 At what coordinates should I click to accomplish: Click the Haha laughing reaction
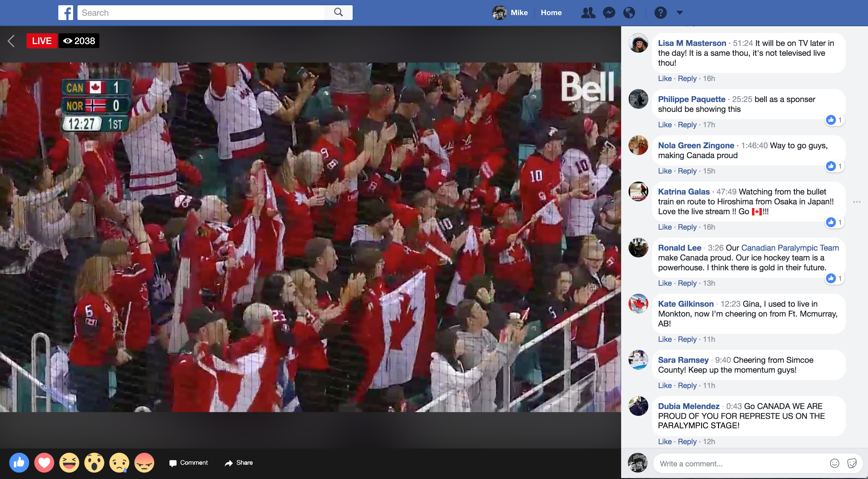[69, 463]
